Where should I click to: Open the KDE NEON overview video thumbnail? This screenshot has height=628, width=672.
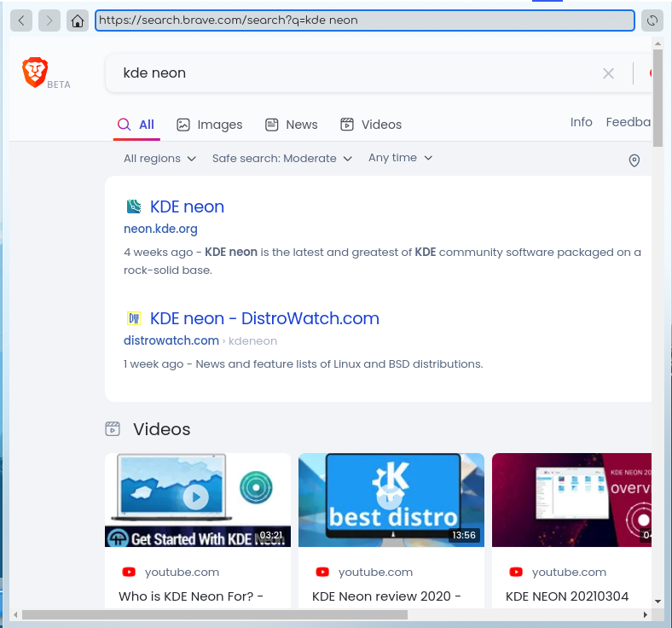tap(571, 500)
